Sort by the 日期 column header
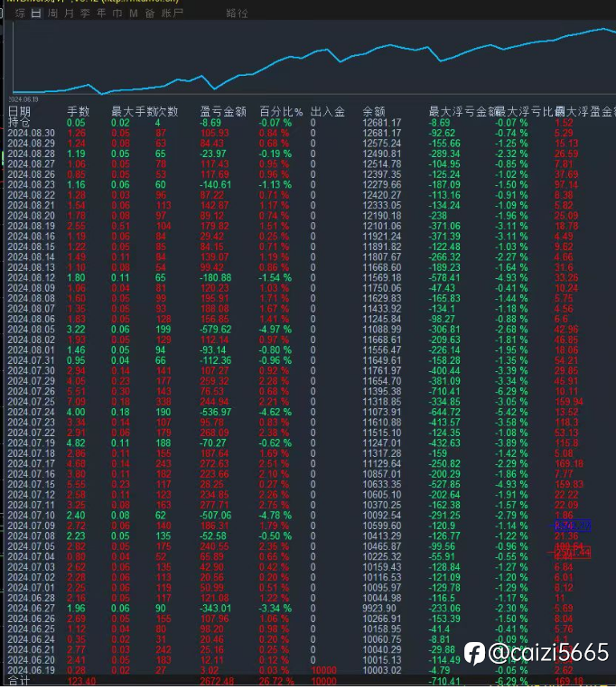 pos(19,112)
